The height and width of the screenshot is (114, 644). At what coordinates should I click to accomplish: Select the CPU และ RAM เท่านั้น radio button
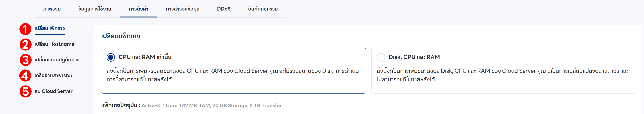[x=111, y=57]
